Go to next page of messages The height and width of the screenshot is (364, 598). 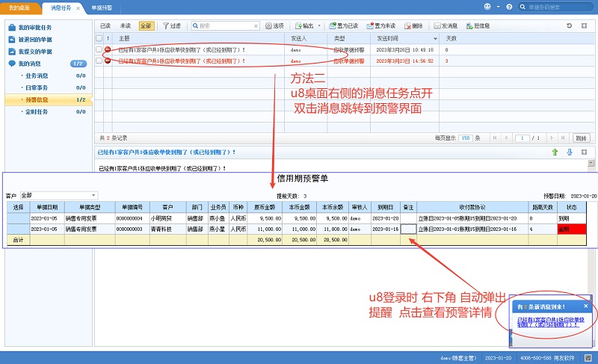[551, 138]
